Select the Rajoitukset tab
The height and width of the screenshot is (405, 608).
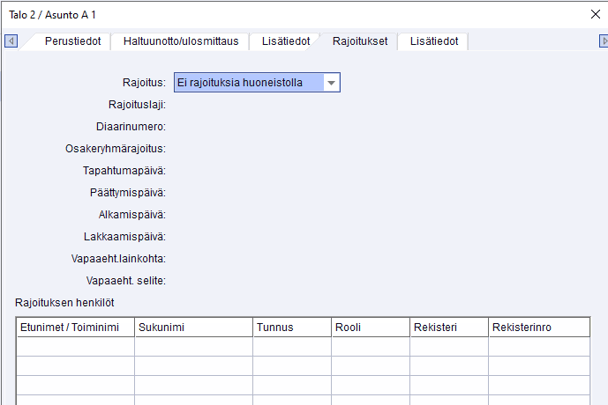[x=360, y=41]
